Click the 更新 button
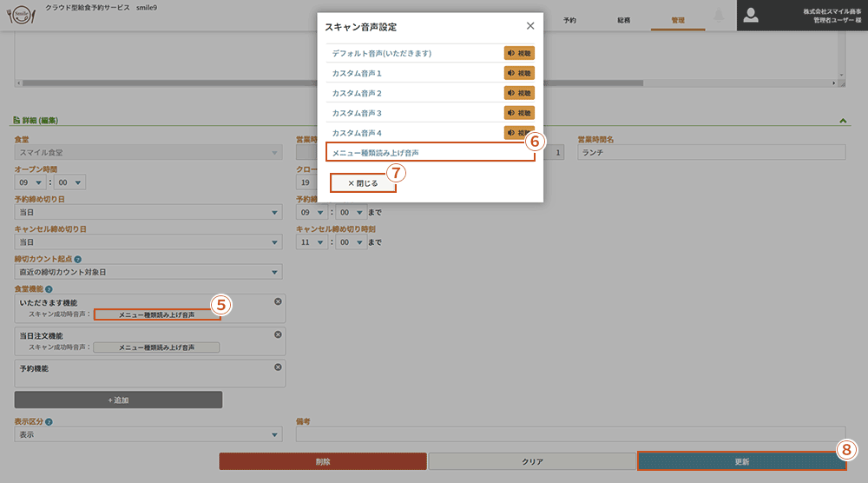 click(741, 460)
